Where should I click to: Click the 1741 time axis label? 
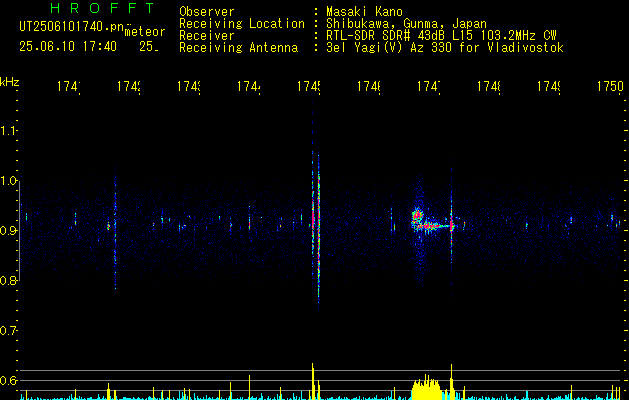pyautogui.click(x=68, y=86)
